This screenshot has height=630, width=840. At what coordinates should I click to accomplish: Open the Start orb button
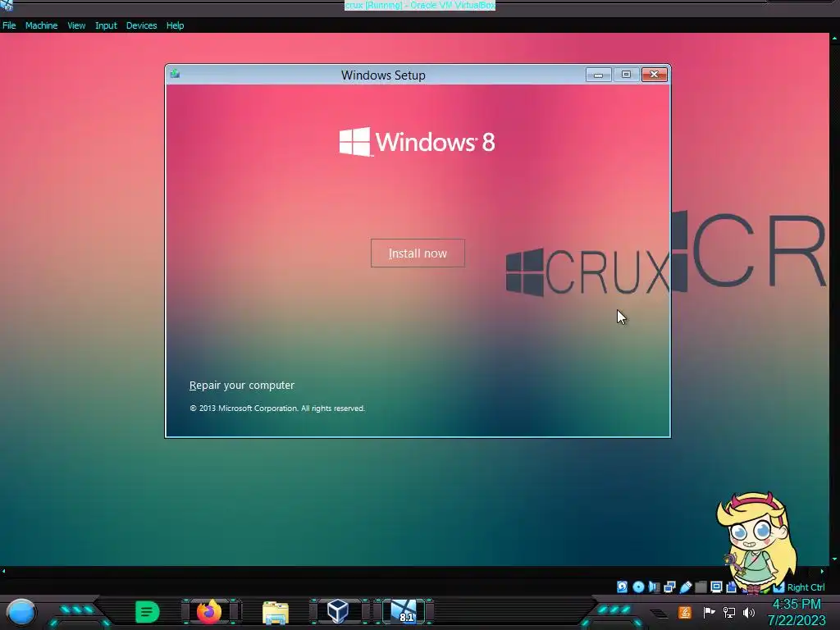tap(21, 612)
